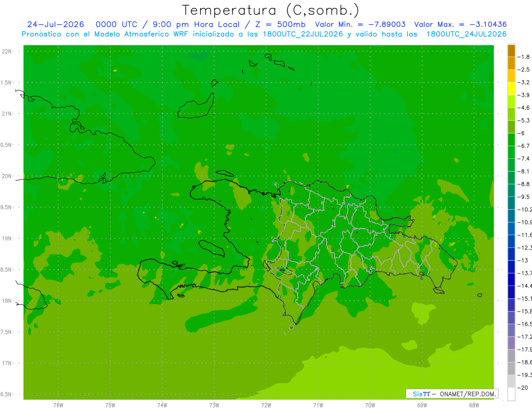The height and width of the screenshot is (411, 532).
Task: Click the "-3.9" colorbar value
Action: pos(524,95)
